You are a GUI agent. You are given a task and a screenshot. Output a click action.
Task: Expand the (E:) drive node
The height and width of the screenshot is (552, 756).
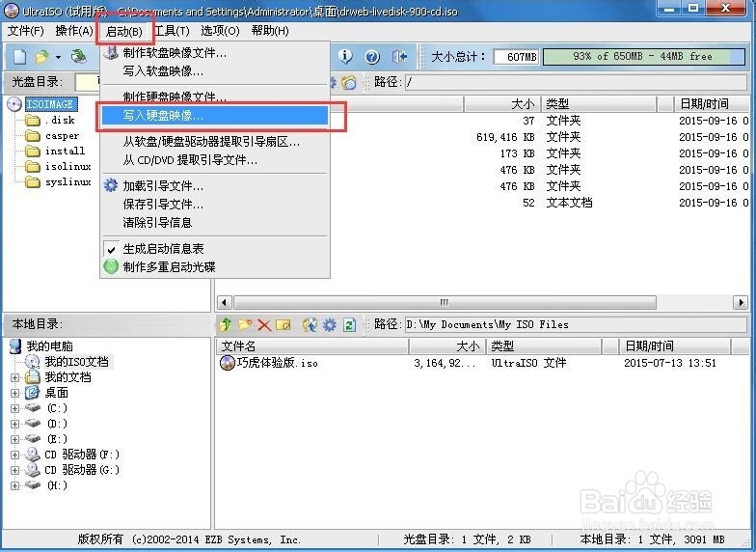tap(14, 439)
